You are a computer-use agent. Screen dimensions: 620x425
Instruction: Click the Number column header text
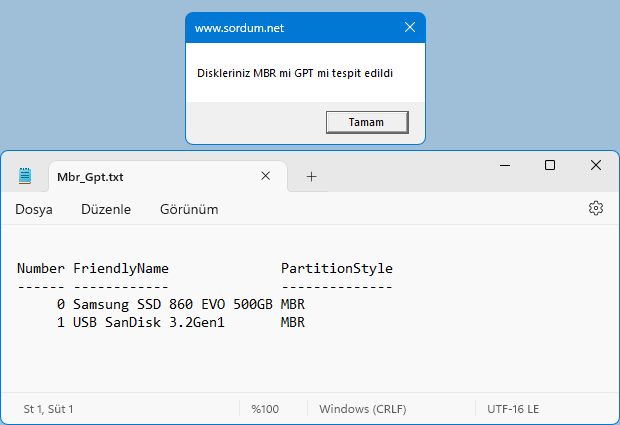[x=41, y=268]
